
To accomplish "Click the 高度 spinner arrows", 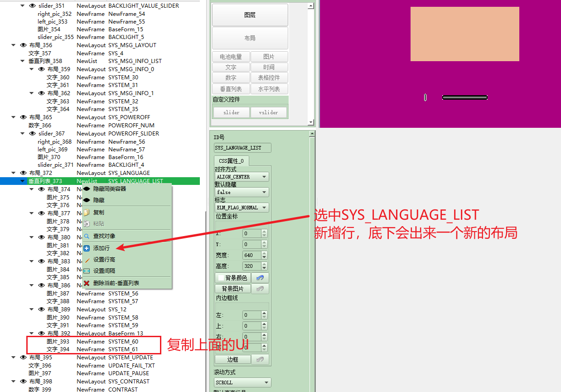I will coord(265,266).
